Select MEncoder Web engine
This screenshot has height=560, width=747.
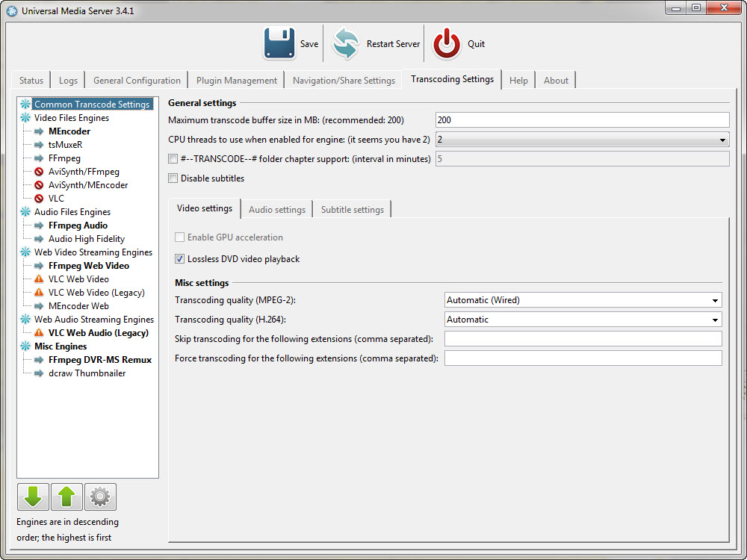pos(78,305)
